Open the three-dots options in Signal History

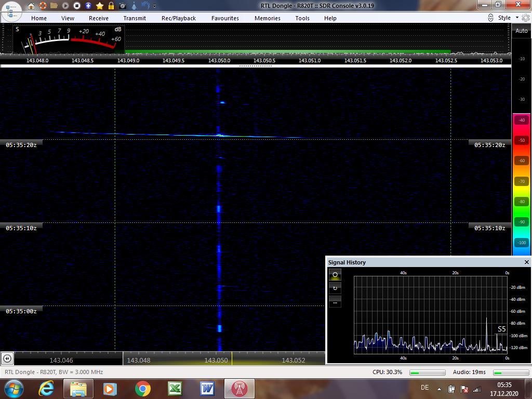(x=335, y=302)
